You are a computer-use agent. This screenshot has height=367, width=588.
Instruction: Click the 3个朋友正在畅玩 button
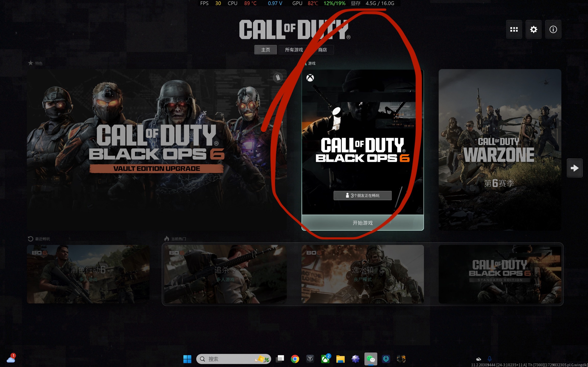[362, 195]
